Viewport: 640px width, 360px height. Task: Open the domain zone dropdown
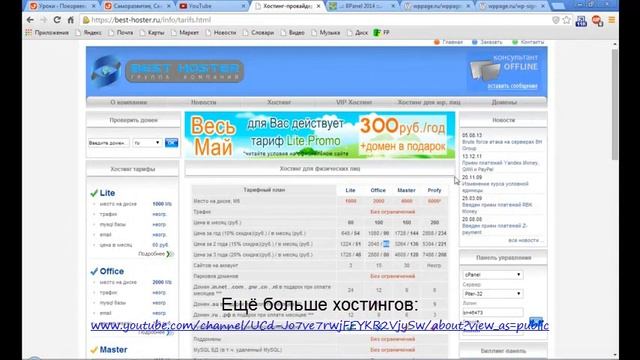click(x=147, y=143)
